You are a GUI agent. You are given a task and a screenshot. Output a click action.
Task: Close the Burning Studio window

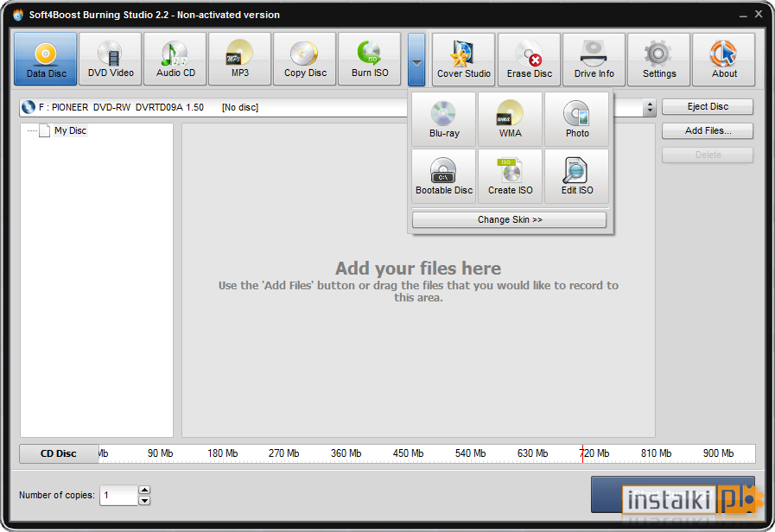click(x=759, y=15)
